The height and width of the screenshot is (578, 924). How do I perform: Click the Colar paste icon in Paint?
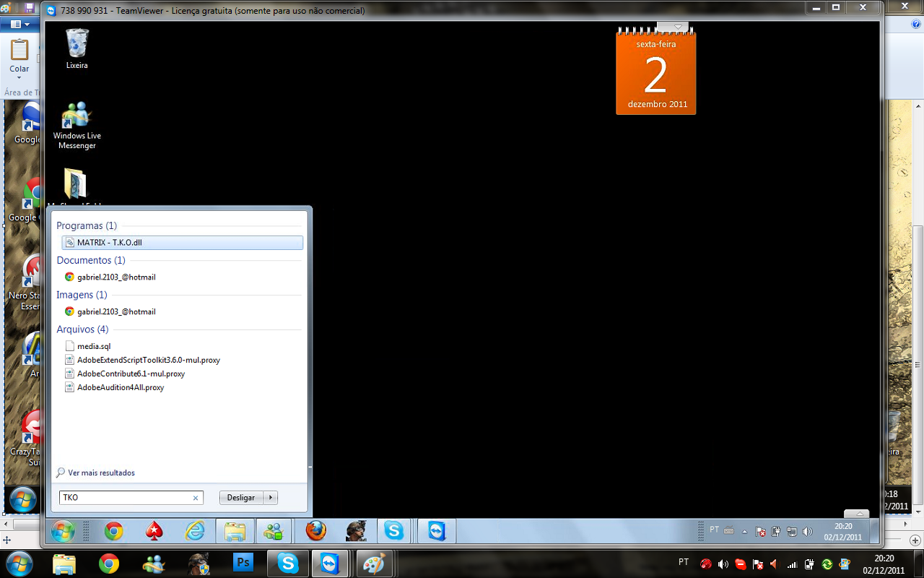19,50
